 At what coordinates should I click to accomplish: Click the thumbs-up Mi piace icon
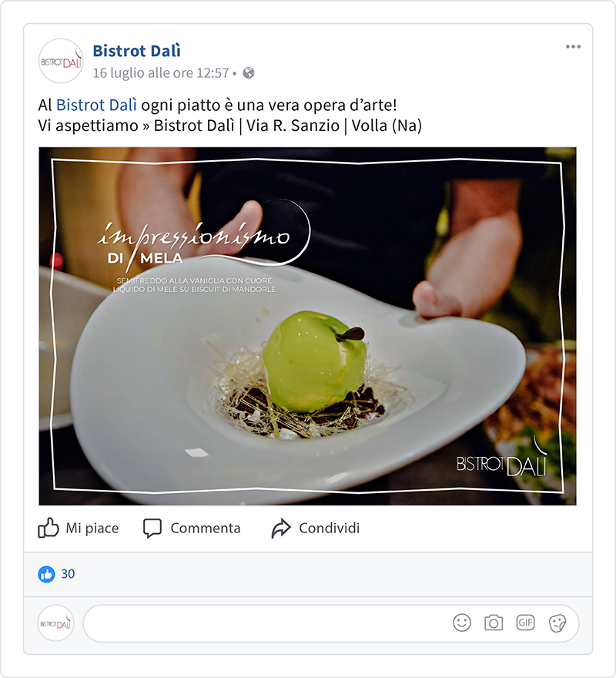[48, 528]
